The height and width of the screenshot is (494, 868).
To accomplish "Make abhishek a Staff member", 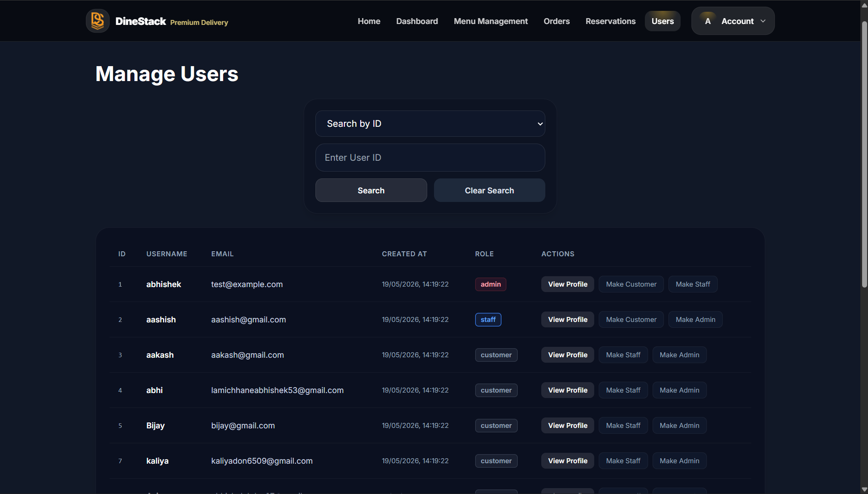I will 692,284.
